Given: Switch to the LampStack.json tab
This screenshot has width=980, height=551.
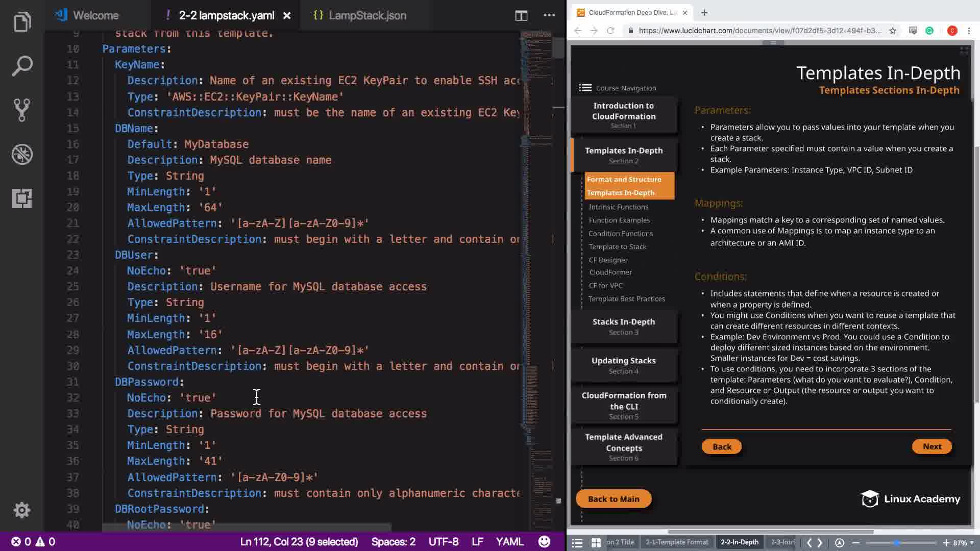Looking at the screenshot, I should coord(366,15).
